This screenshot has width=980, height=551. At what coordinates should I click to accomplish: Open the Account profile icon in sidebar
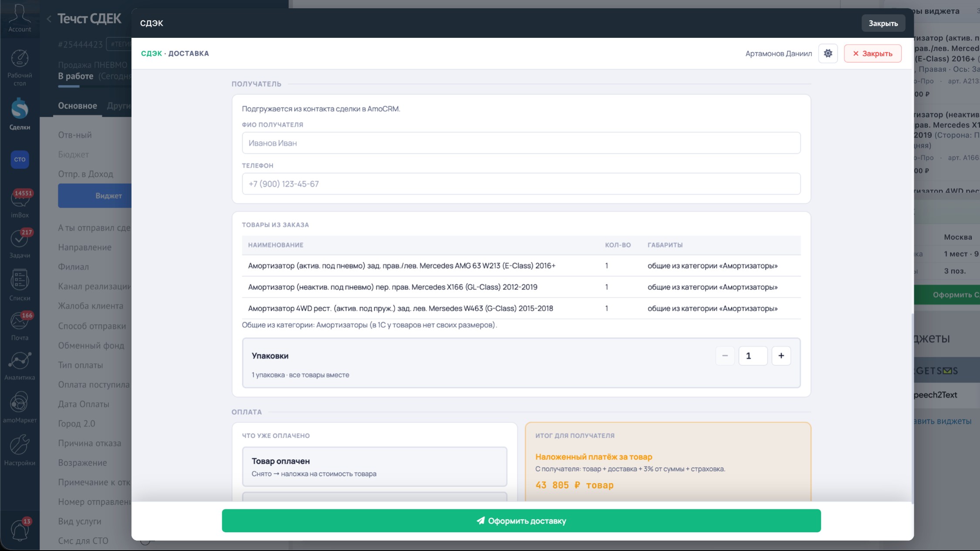[x=20, y=18]
